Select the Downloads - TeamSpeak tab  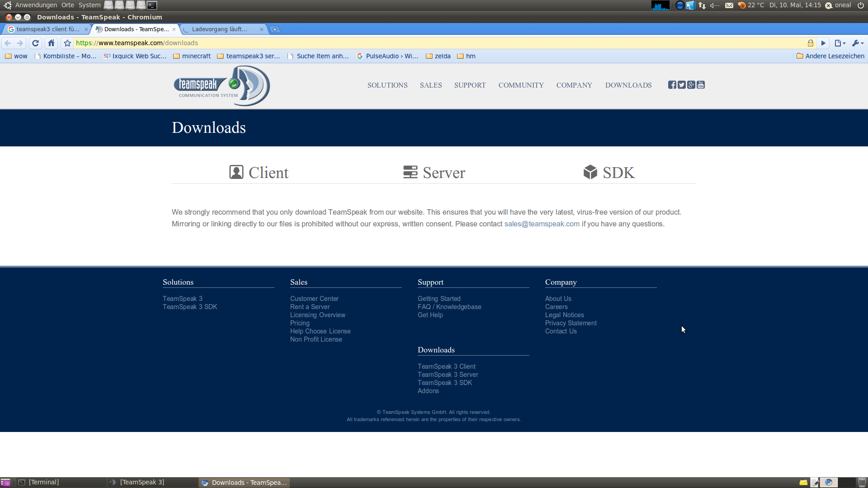[x=136, y=29]
